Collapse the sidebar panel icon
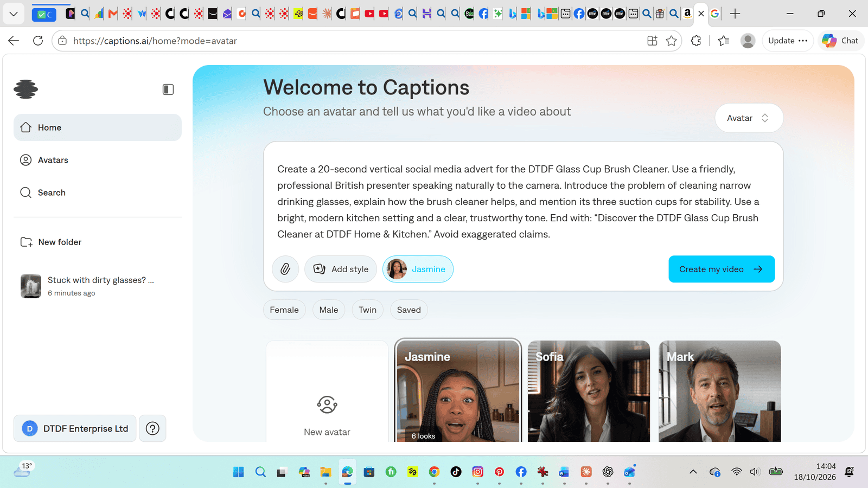This screenshot has width=868, height=488. click(168, 89)
